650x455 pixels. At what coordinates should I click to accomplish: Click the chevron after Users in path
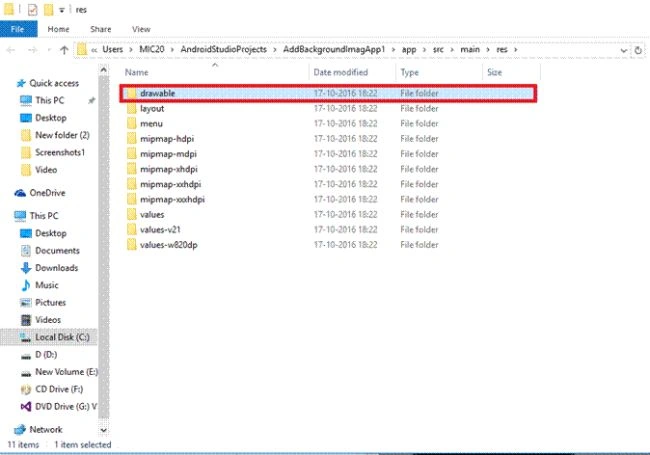[x=131, y=50]
